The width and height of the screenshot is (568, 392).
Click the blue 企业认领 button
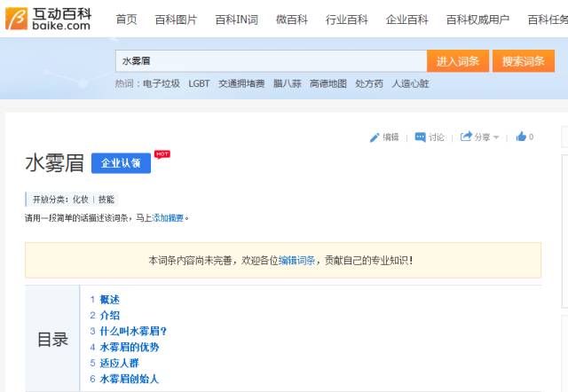click(x=121, y=163)
